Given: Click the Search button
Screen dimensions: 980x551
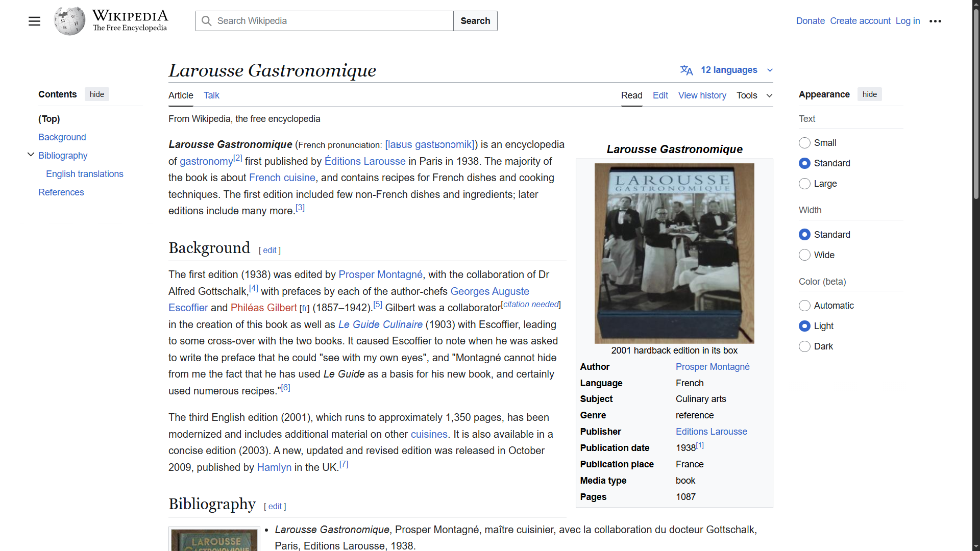Looking at the screenshot, I should click(x=475, y=21).
